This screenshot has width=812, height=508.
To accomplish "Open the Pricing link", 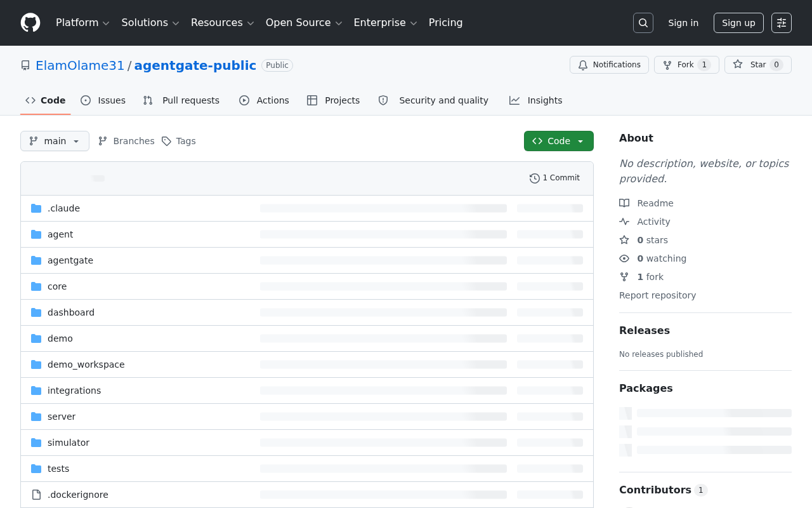I will point(446,23).
